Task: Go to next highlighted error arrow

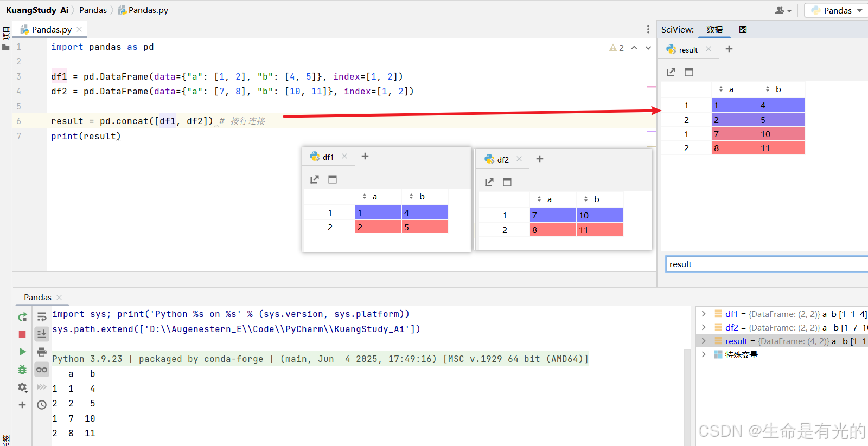Action: (x=648, y=48)
